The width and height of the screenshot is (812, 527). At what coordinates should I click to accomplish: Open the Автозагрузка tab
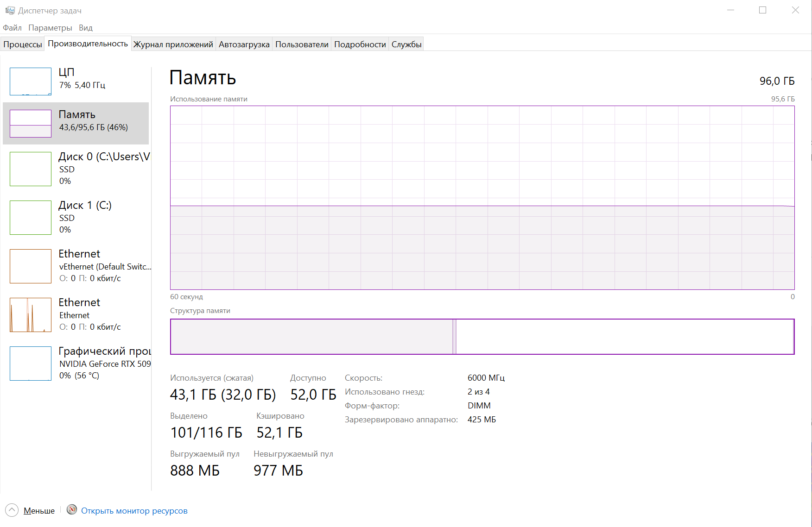244,44
